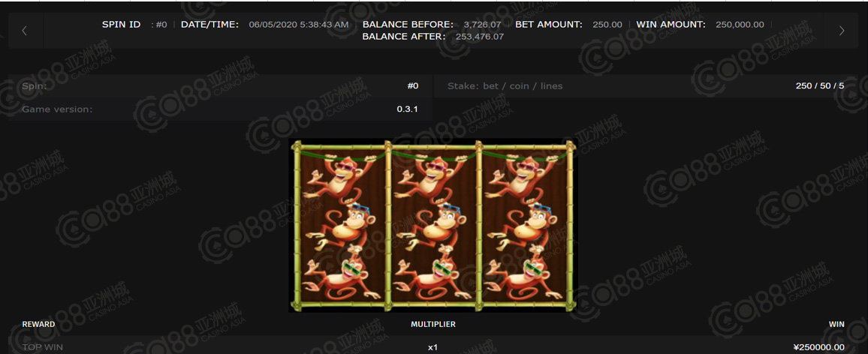Click the top monkey in the left reel
Image resolution: width=868 pixels, height=354 pixels.
pos(341,176)
